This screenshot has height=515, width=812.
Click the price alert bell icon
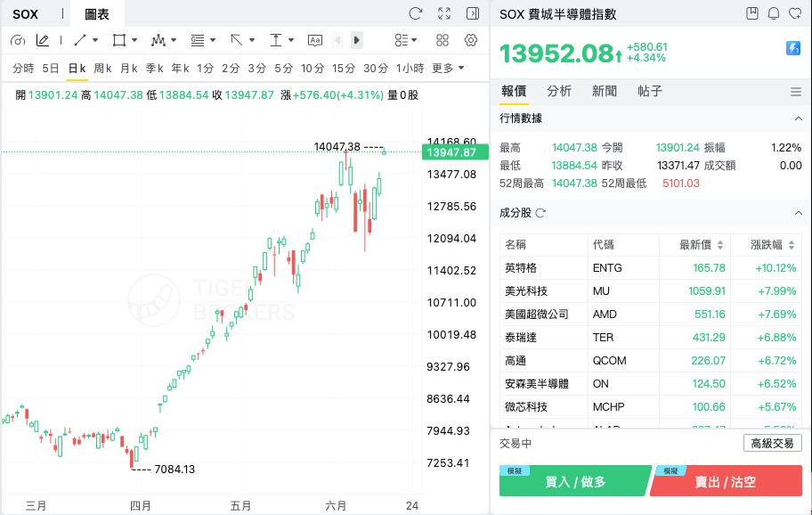pyautogui.click(x=774, y=13)
